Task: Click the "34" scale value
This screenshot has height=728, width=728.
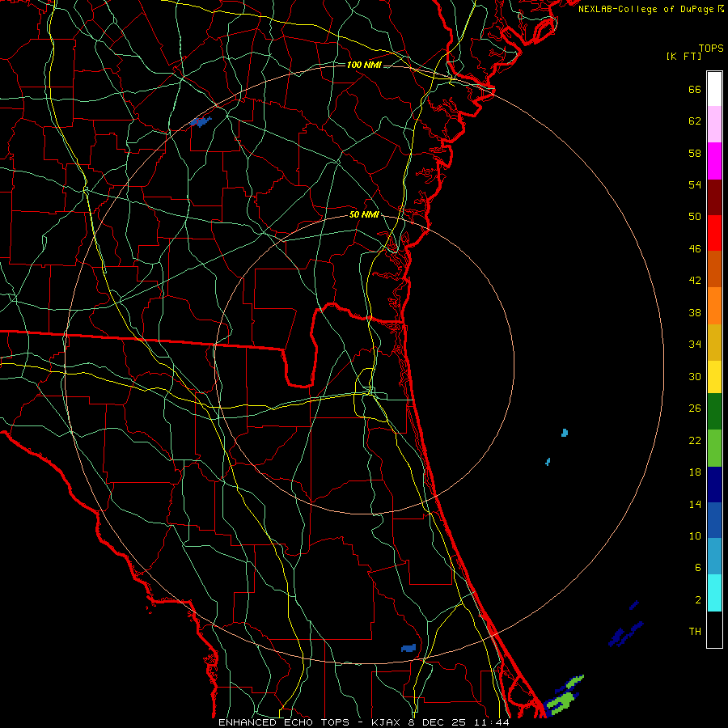Action: (x=695, y=344)
